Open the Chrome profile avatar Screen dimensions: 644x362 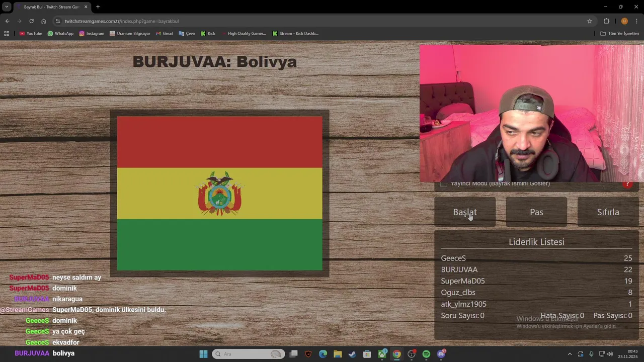pos(624,21)
